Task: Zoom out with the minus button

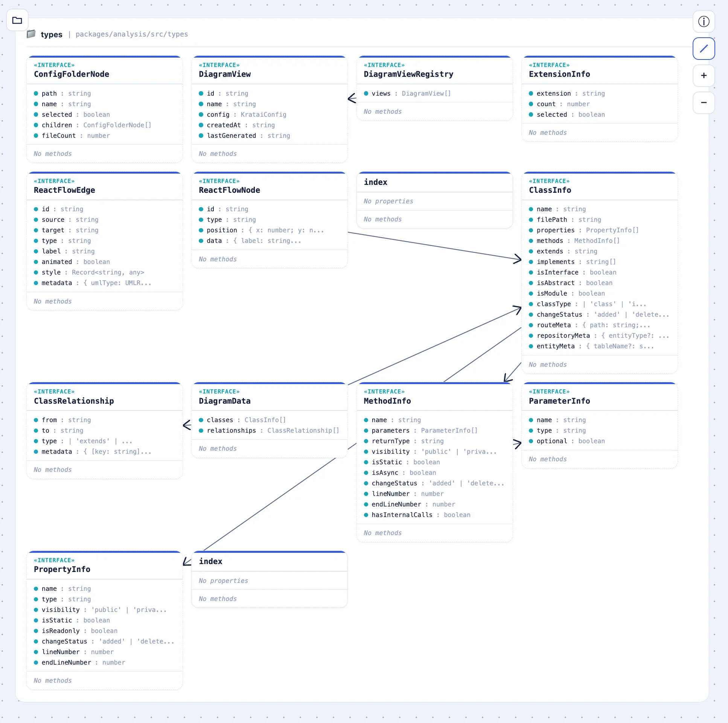Action: click(x=704, y=102)
